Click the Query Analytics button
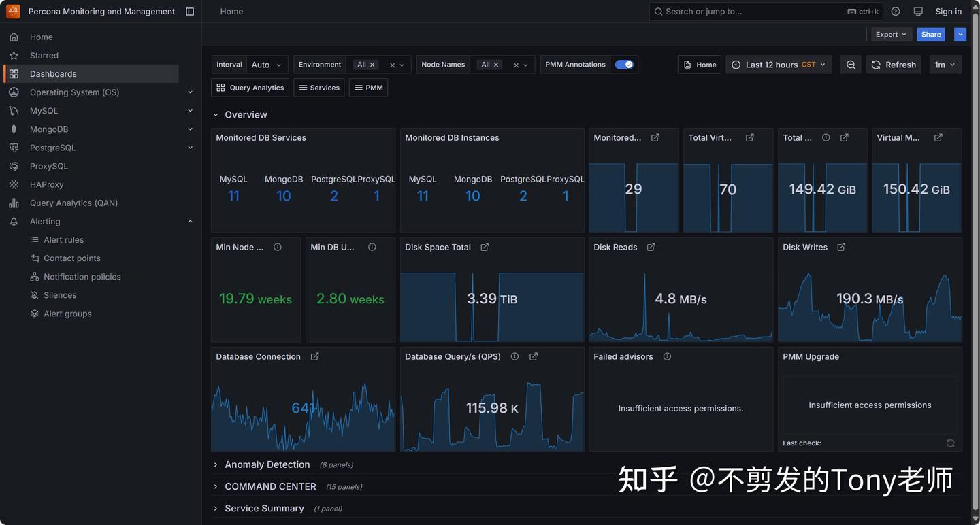 [250, 88]
